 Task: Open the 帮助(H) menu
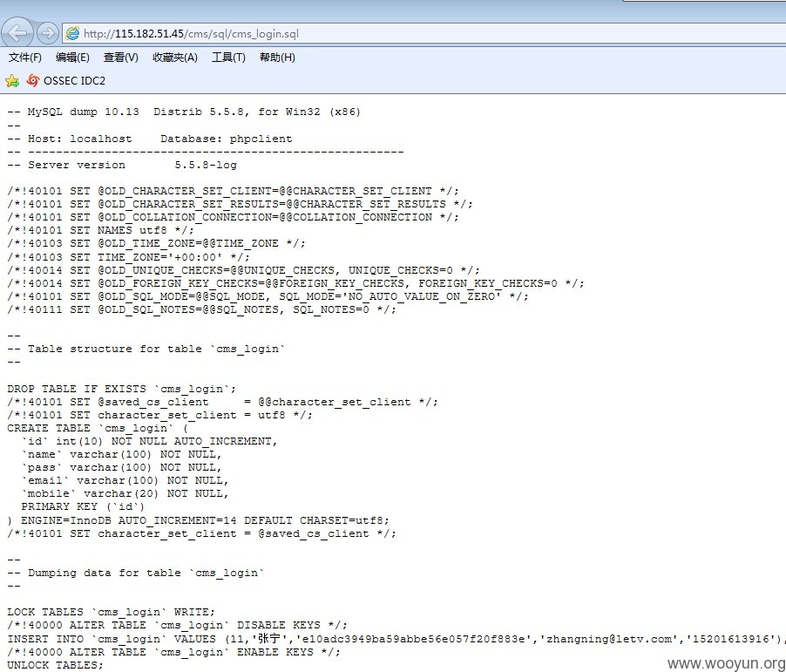click(277, 58)
